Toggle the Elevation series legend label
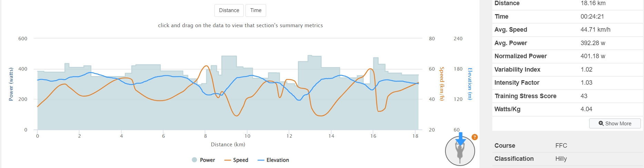The image size is (644, 168). (278, 160)
